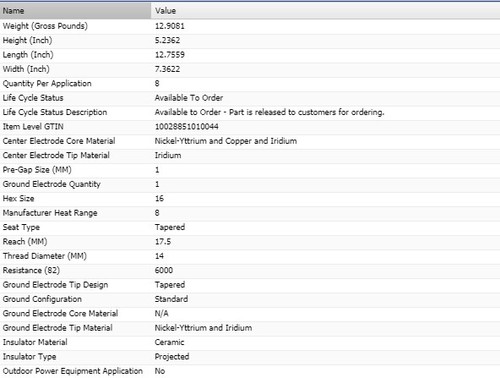Select the Width (Inch) value 7.3622
The image size is (500, 378).
point(167,69)
